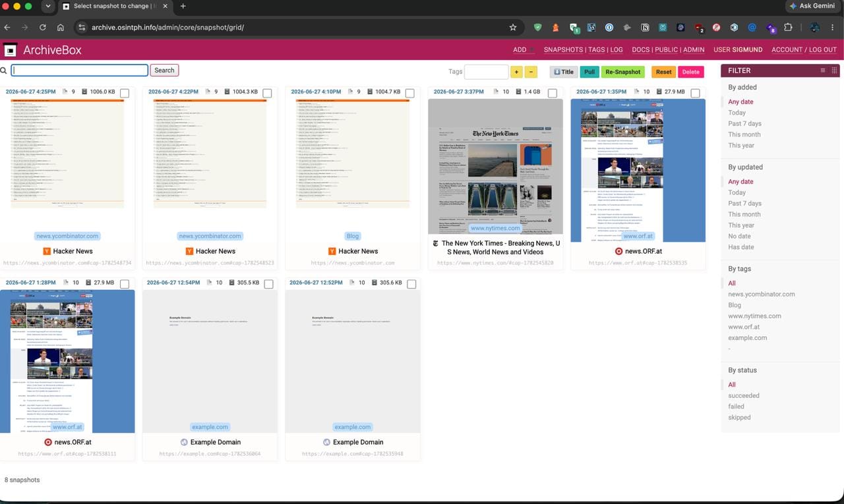844x504 pixels.
Task: Select the 1:28PM news.ORF.at snapshot checkbox
Action: pos(125,284)
